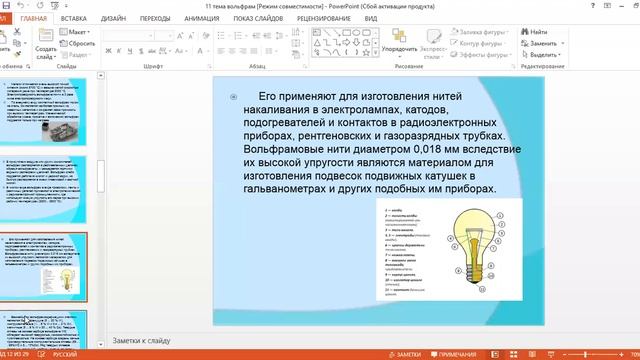The height and width of the screenshot is (360, 640).
Task: Justify the paragraph text
Action: pyautogui.click(x=254, y=51)
